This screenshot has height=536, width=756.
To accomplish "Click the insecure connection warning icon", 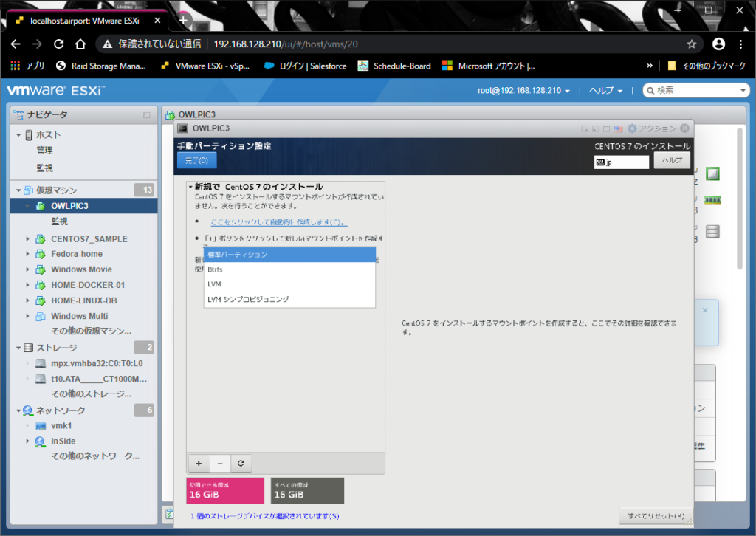I will [107, 44].
